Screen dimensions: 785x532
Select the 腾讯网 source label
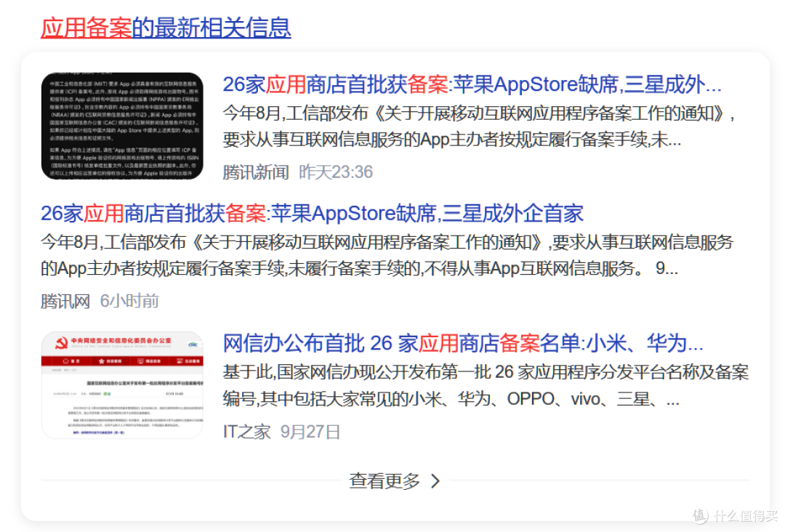coord(65,302)
